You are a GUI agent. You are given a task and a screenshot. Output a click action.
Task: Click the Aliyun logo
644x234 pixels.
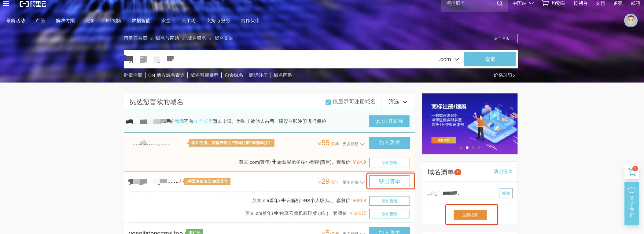pyautogui.click(x=33, y=4)
